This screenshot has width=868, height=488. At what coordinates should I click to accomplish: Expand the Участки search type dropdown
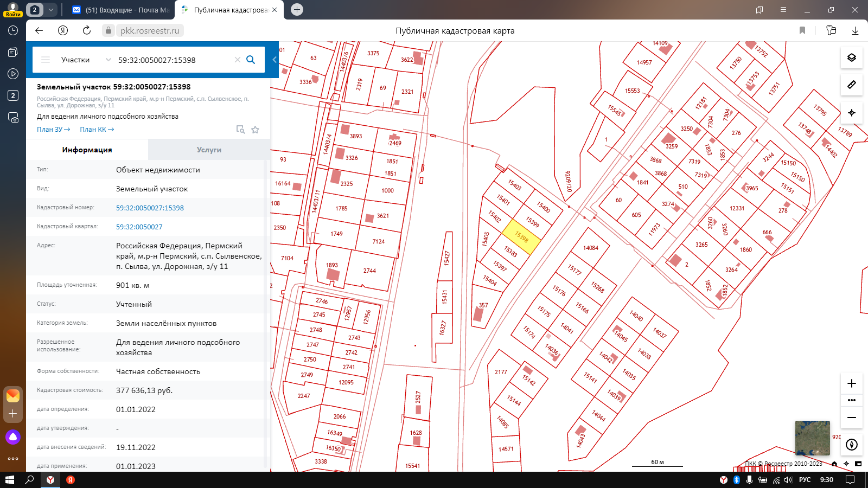pyautogui.click(x=108, y=60)
